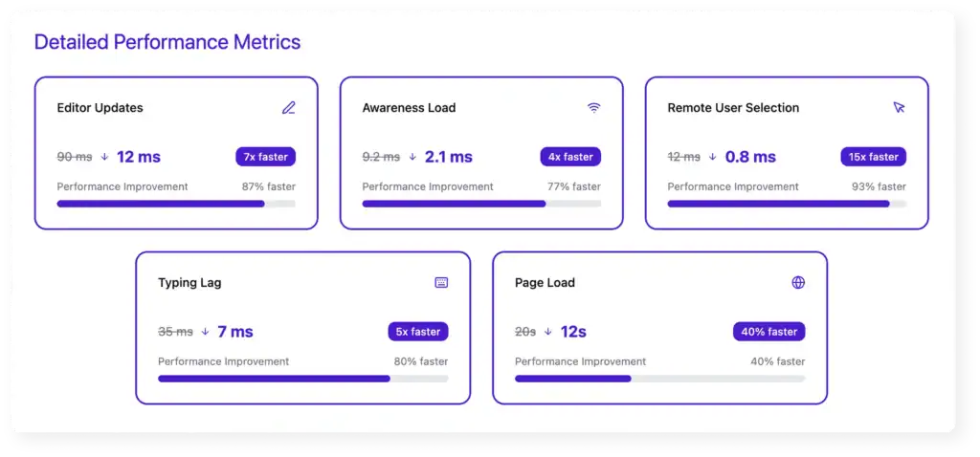Click the strikethrough 90 ms value
Image resolution: width=980 pixels, height=457 pixels.
[x=74, y=157]
